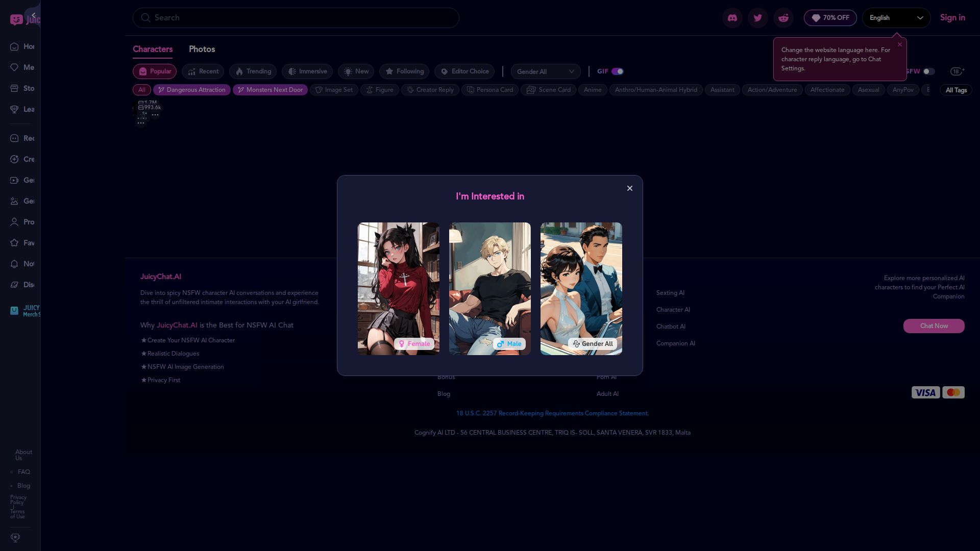Select the Persona Card tag
Viewport: 980px width, 551px height.
point(490,90)
